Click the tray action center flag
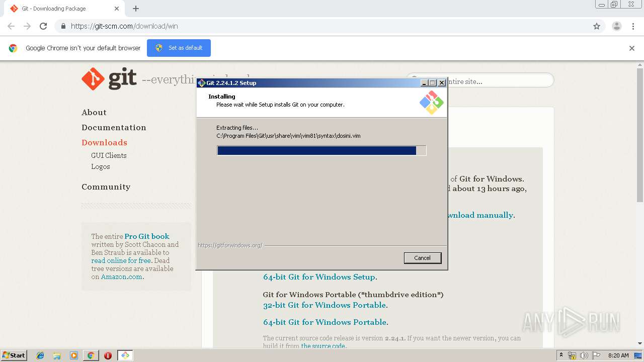 point(597,355)
